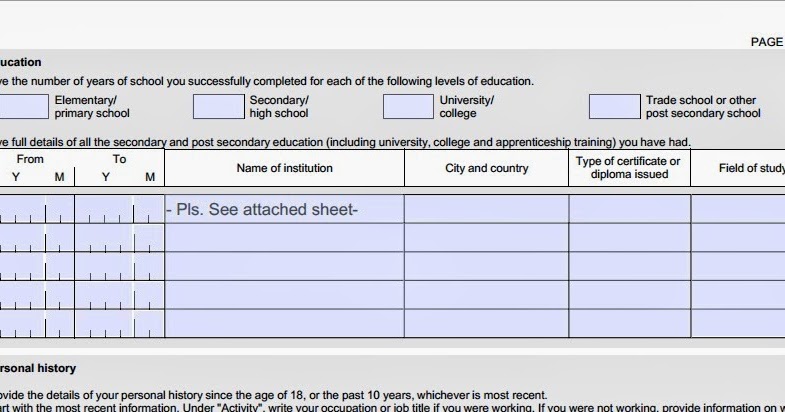Select last row City and country cell

[487, 323]
